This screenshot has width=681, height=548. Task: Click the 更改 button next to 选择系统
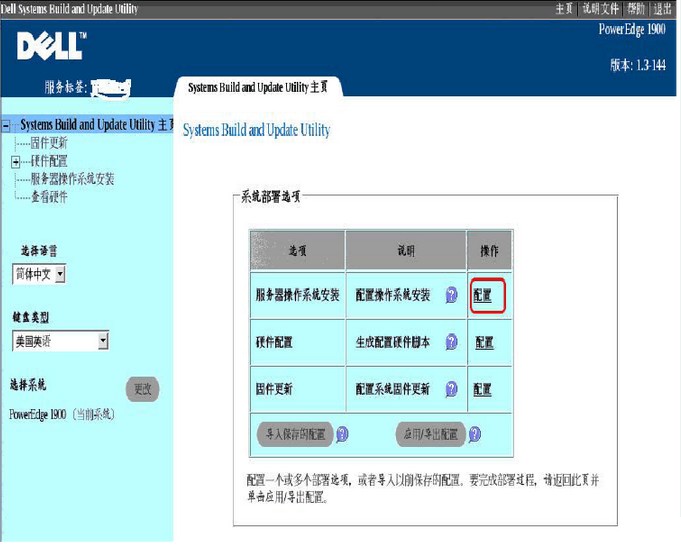point(142,389)
